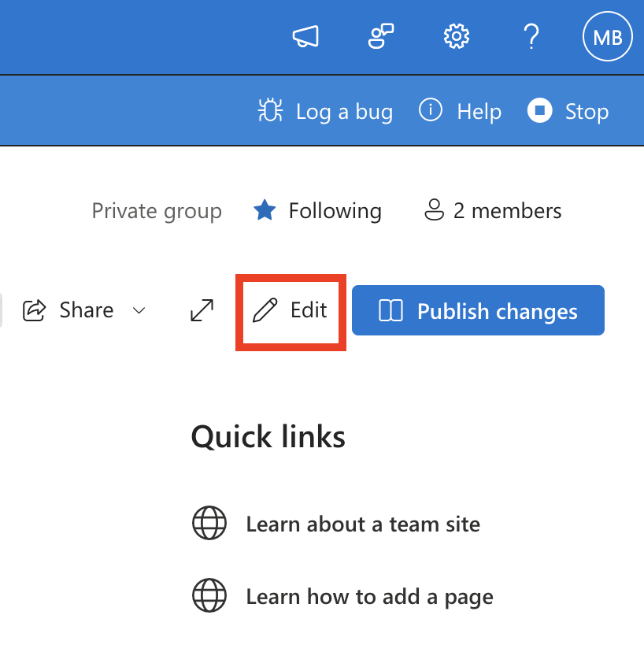Open Learn how to add a page link

342,596
